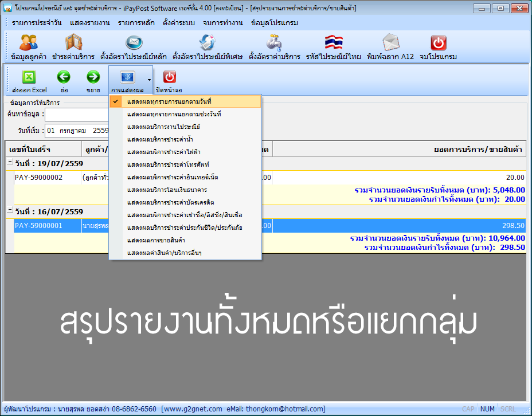Click the การแสดงผล dropdown arrow
This screenshot has height=416, width=532.
coord(149,80)
